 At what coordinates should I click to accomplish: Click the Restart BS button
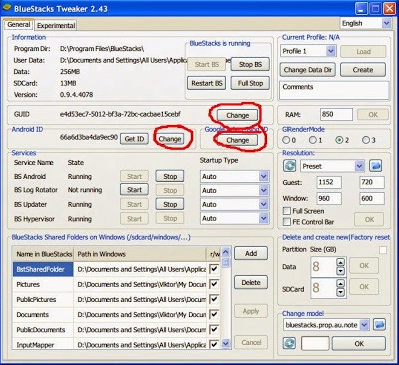point(207,83)
